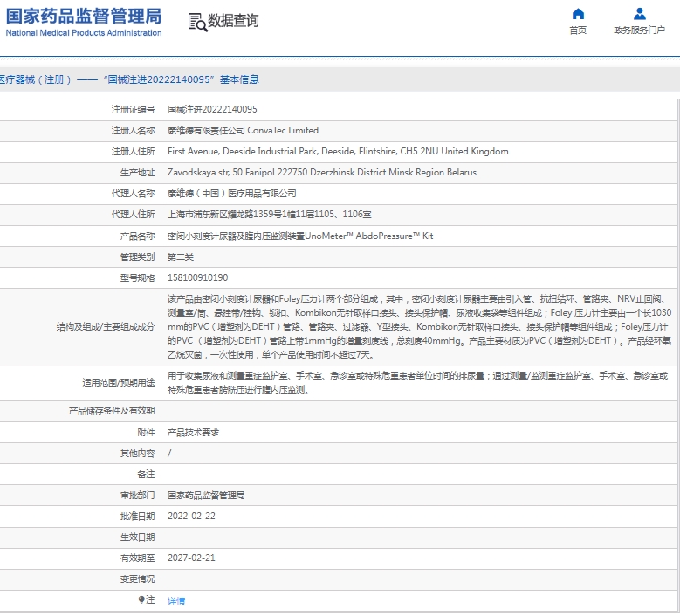680x616 pixels.
Task: Click the First Avenue, Deeside address value
Action: (x=338, y=151)
